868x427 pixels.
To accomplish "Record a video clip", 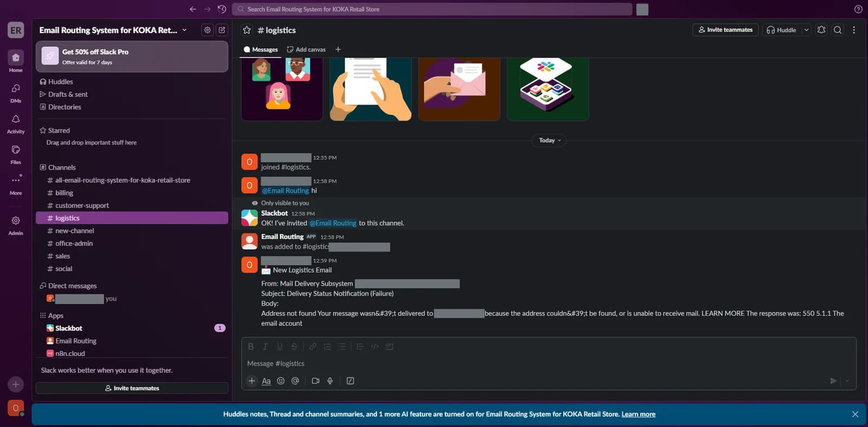I will [x=315, y=381].
